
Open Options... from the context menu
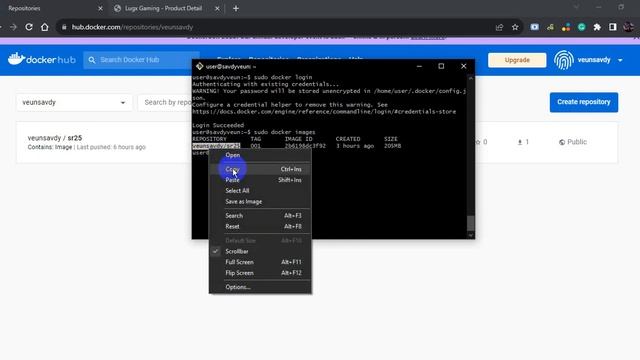[x=260, y=287]
